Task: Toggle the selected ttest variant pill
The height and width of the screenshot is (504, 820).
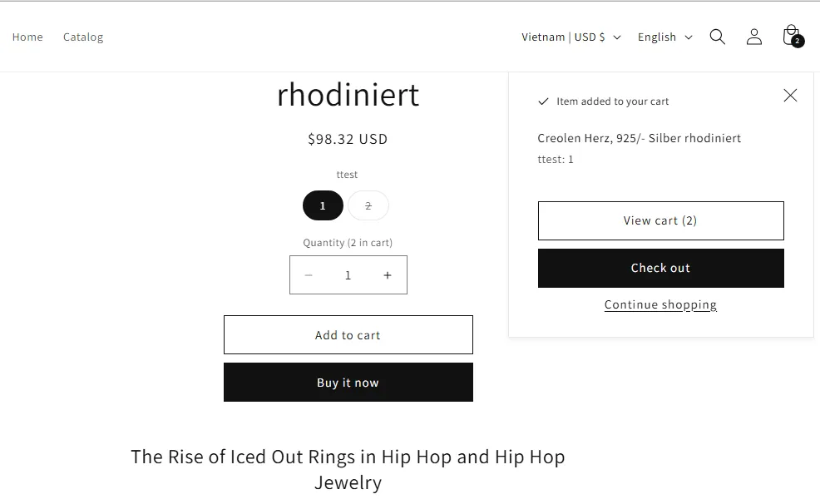Action: coord(323,205)
